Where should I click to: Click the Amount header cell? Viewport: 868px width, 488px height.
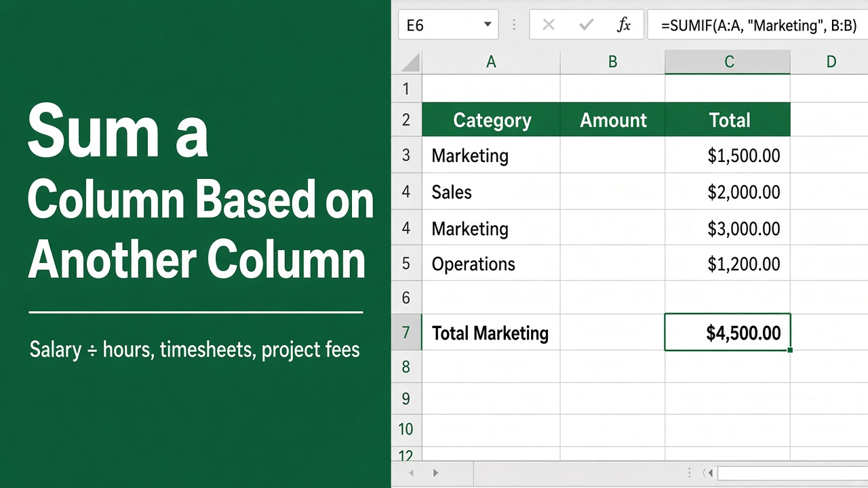tap(612, 120)
